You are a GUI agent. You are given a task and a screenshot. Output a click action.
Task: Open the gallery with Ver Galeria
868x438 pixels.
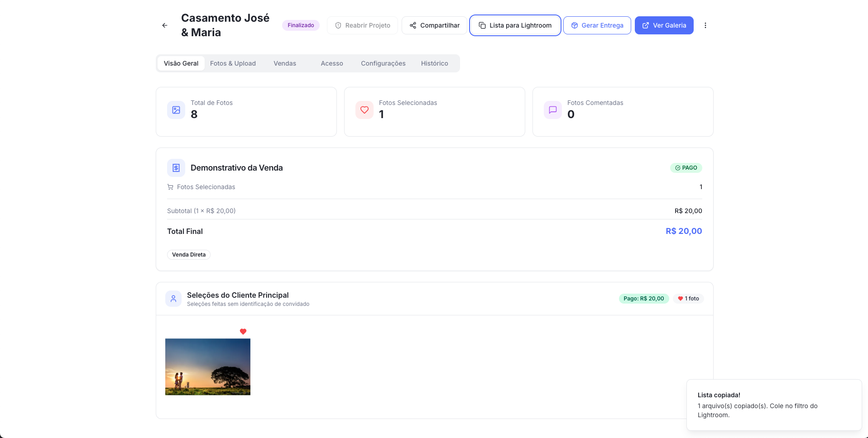(x=664, y=25)
